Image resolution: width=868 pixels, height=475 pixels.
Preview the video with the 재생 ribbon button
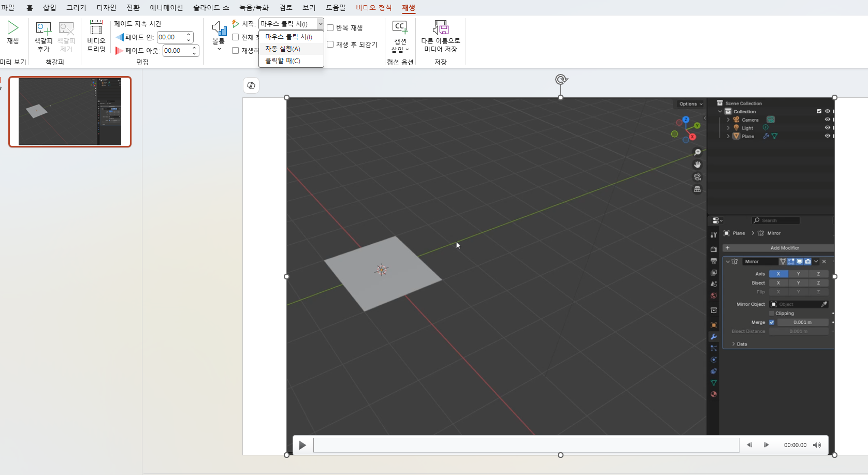(13, 32)
